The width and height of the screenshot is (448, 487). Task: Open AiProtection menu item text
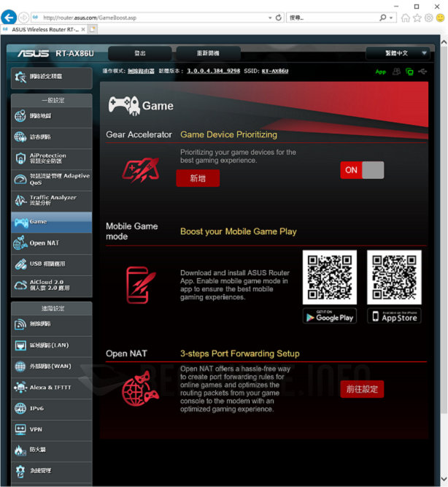tap(48, 158)
